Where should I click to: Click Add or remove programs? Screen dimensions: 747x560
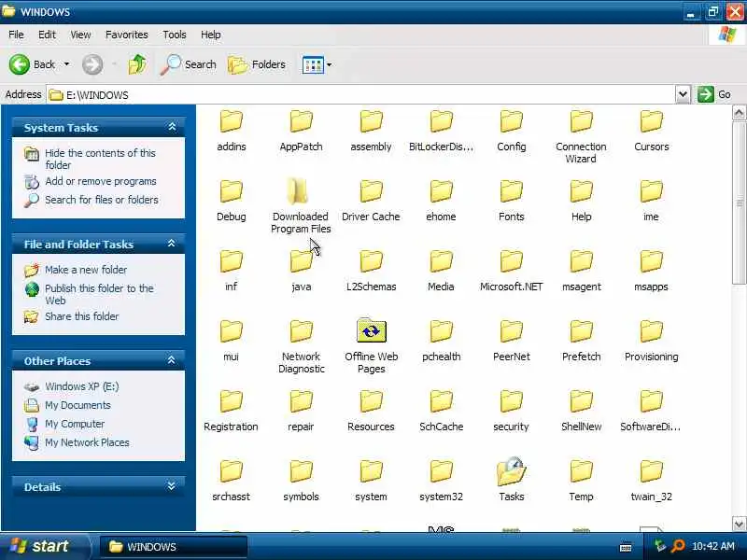point(91,181)
